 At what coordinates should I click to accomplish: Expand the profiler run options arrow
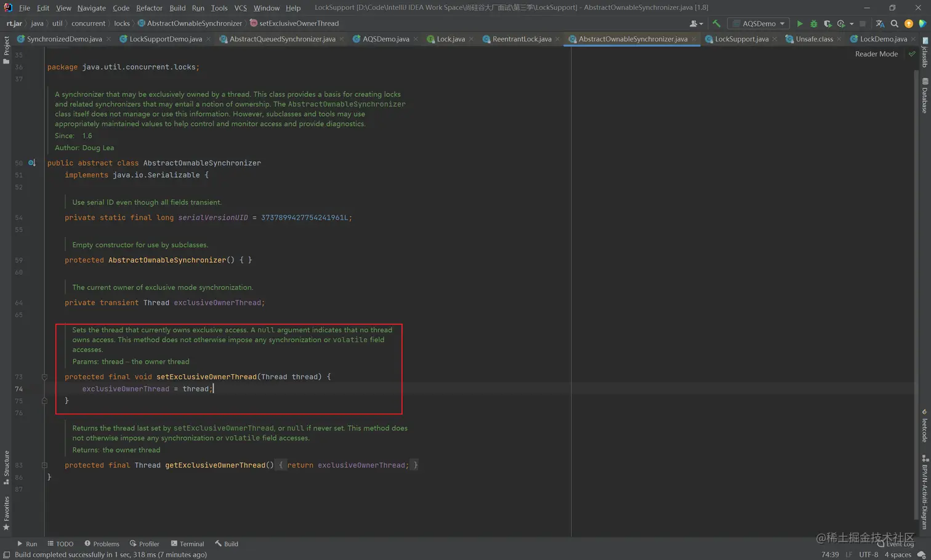click(852, 23)
